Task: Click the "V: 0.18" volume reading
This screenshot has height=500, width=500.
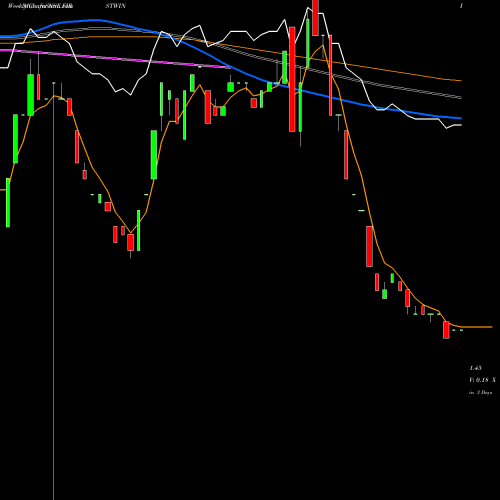Action: click(479, 380)
